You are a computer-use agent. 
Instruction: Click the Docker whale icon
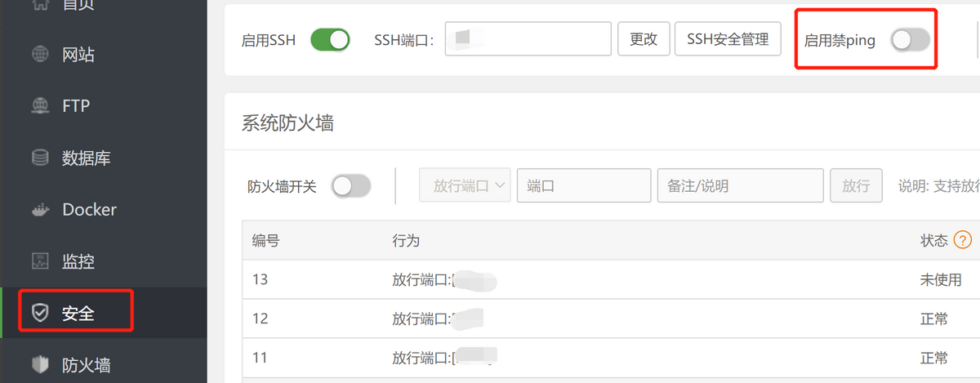tap(39, 210)
